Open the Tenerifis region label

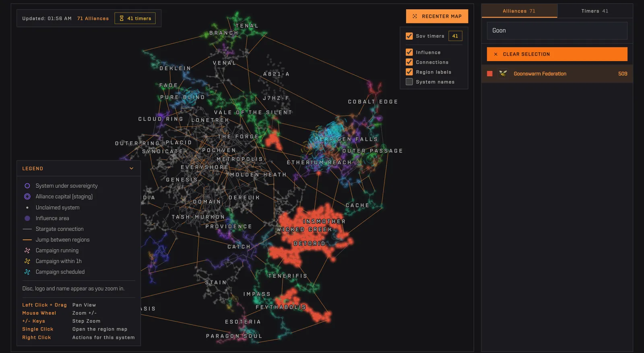(288, 276)
